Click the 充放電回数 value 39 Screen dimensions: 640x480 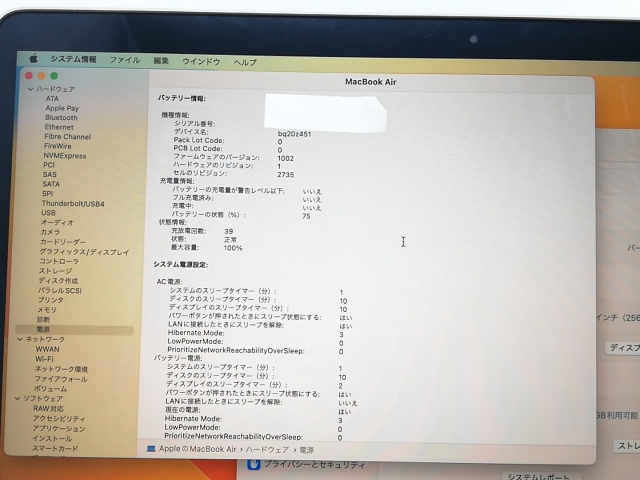click(229, 231)
